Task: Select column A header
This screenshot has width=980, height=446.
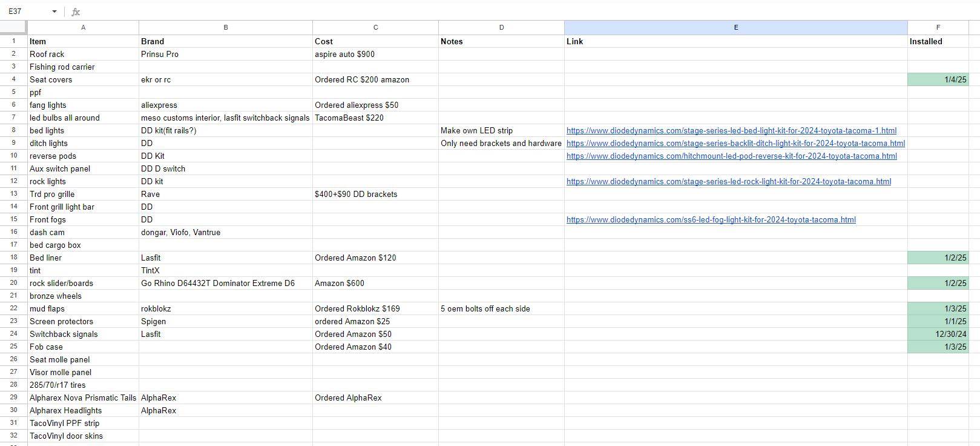Action: coord(83,27)
